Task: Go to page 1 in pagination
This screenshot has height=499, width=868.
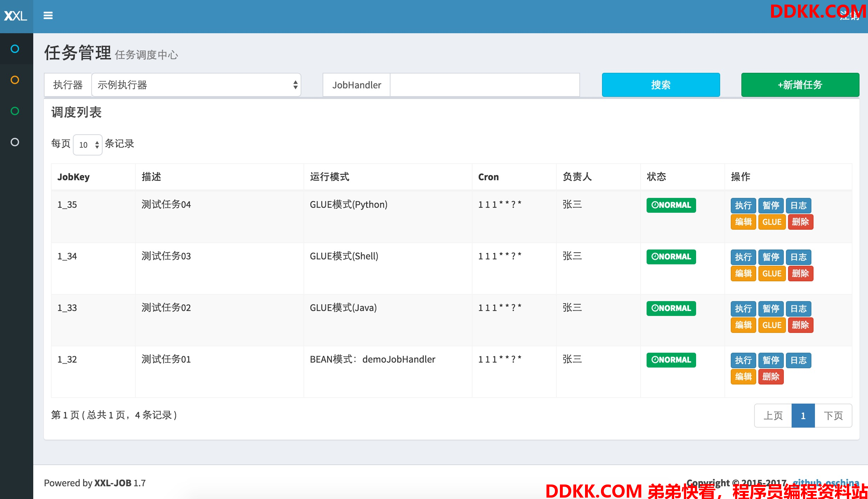Action: pos(803,416)
